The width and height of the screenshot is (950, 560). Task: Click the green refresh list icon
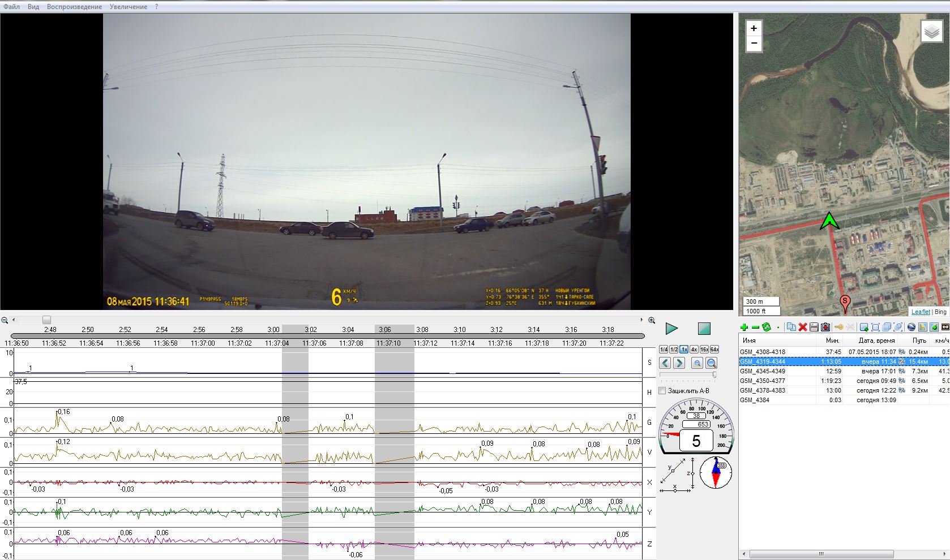pyautogui.click(x=767, y=328)
